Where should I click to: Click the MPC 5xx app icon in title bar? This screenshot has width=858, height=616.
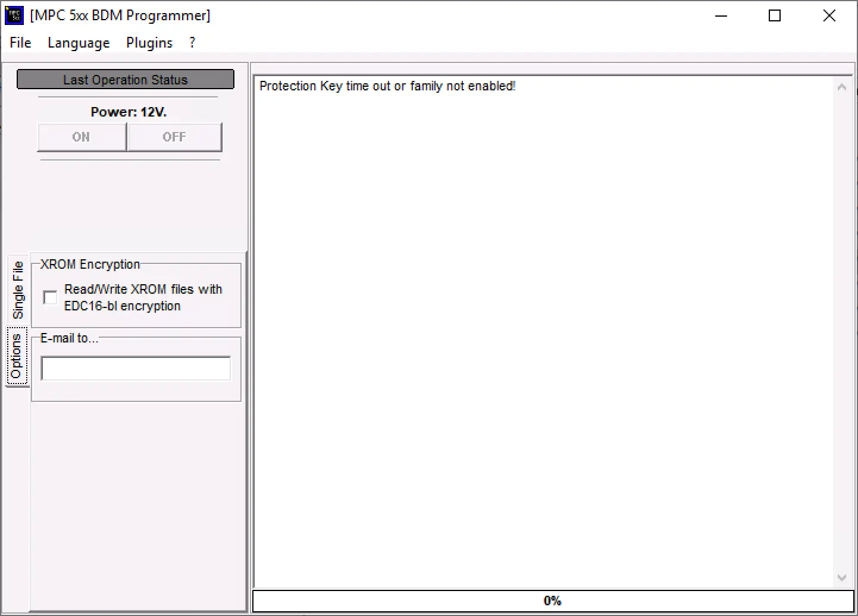click(x=14, y=15)
